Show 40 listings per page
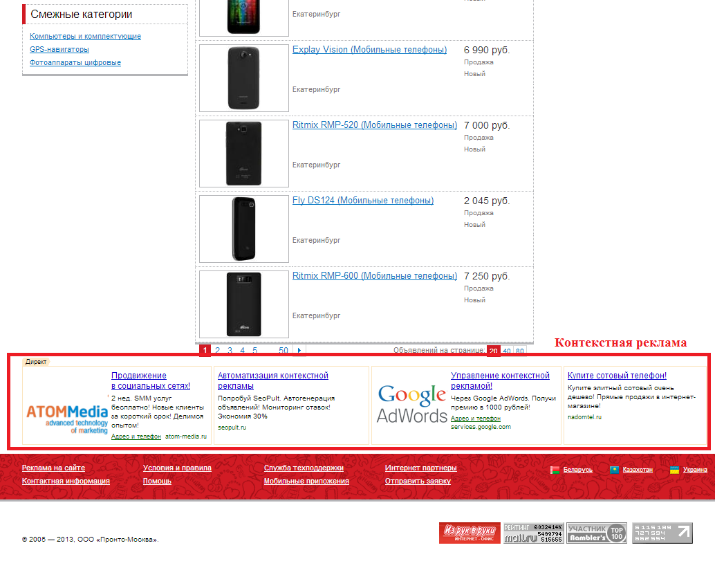Viewport: 715px width, 588px height. 507,351
